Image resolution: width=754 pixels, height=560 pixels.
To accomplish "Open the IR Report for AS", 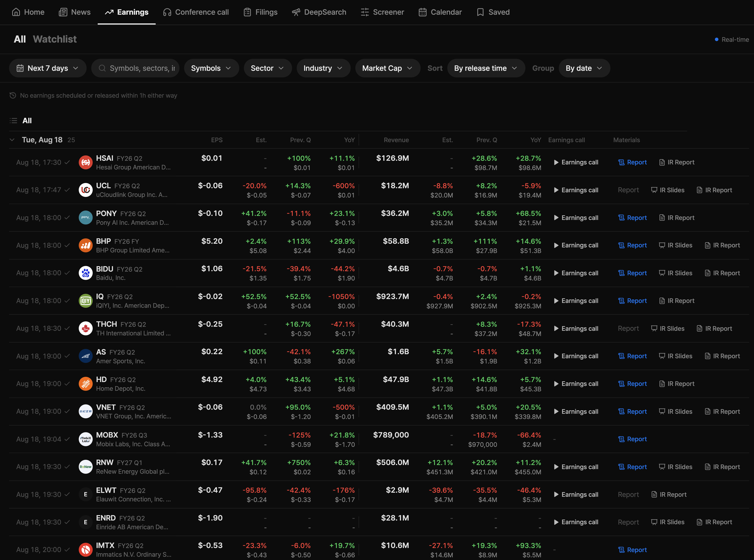I will tap(722, 356).
